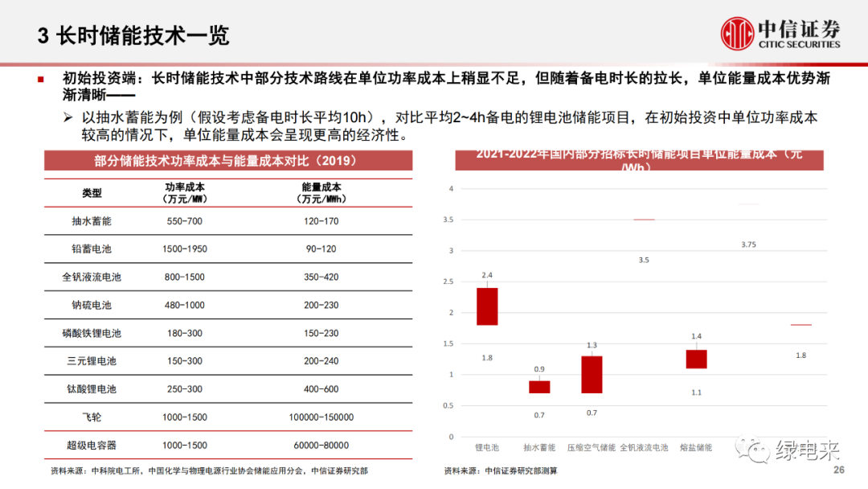The height and width of the screenshot is (489, 868).
Task: Click the page number 26
Action: click(839, 470)
